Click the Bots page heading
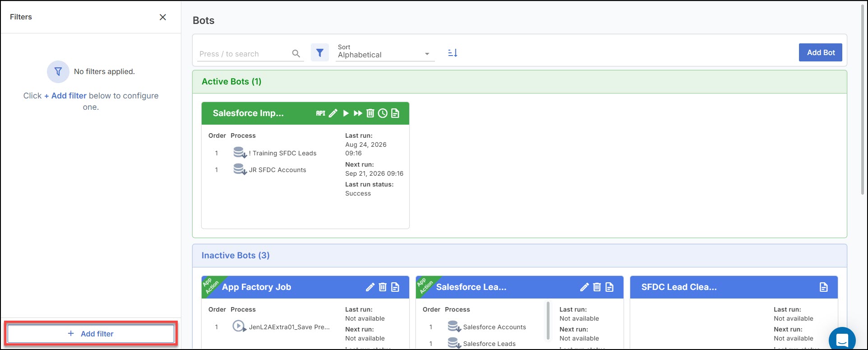Viewport: 868px width, 350px height. click(x=203, y=20)
